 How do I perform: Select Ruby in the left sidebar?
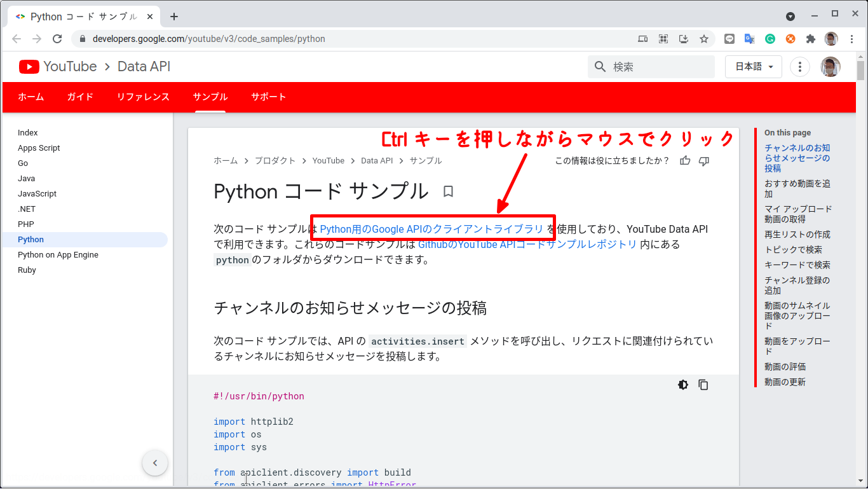(x=27, y=270)
